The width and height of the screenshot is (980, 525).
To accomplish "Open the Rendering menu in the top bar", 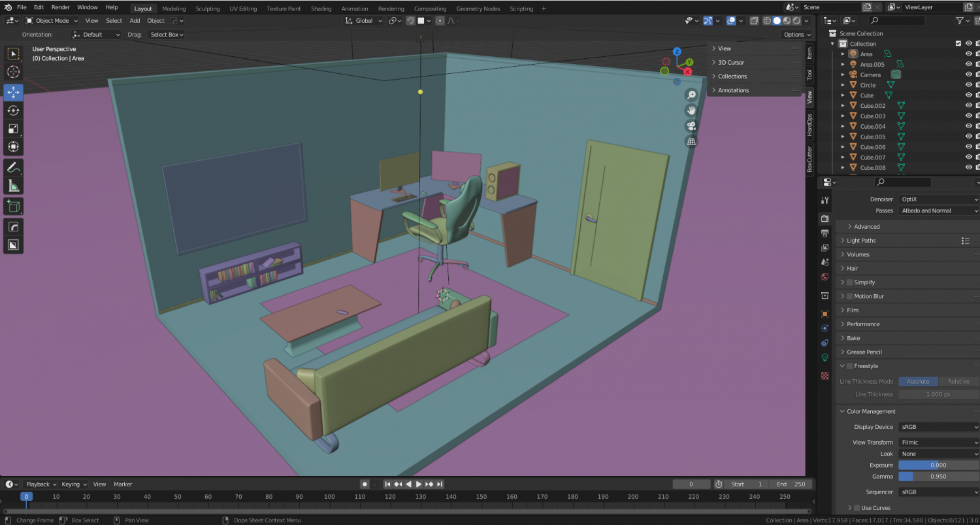I will (391, 8).
